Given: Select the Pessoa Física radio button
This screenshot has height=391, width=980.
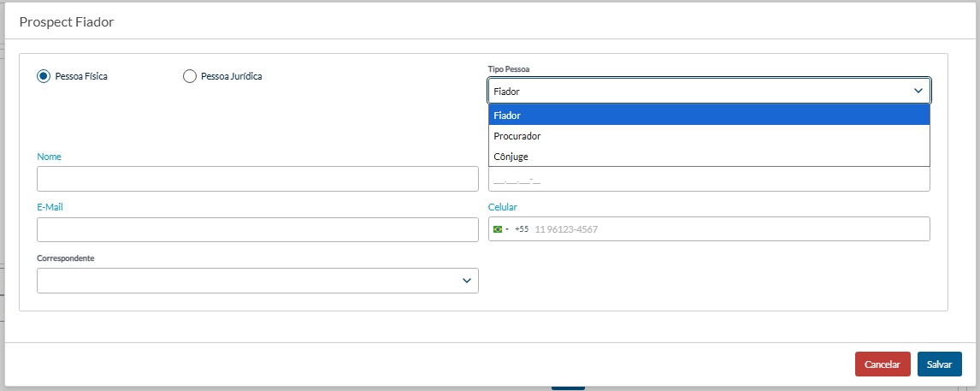Looking at the screenshot, I should (x=44, y=76).
